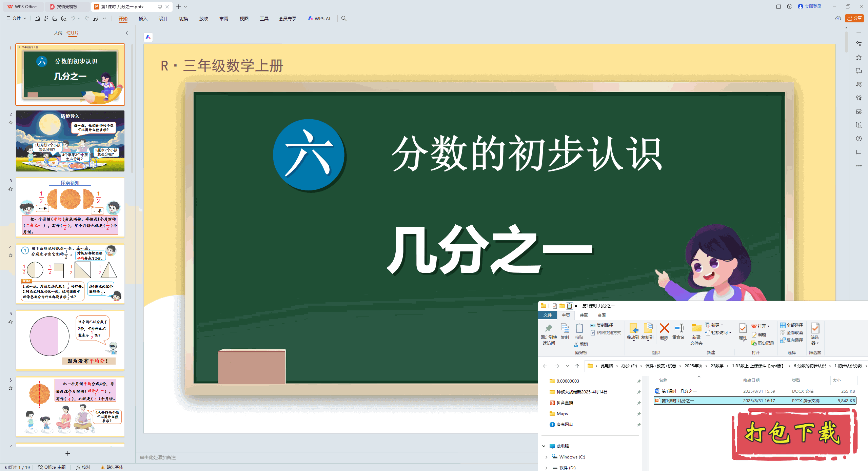Click the Print icon in the WPS toolbar
Screen dimensions: 868x471
55,19
